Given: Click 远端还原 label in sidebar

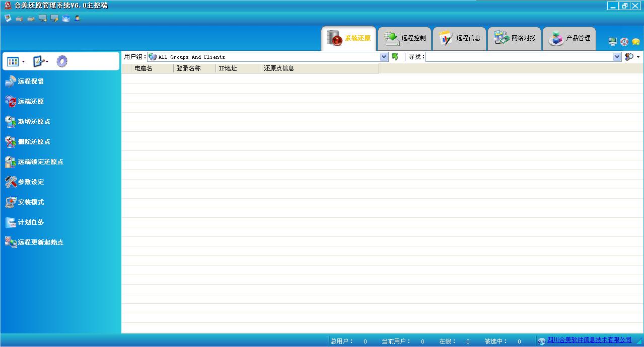Looking at the screenshot, I should point(31,102).
